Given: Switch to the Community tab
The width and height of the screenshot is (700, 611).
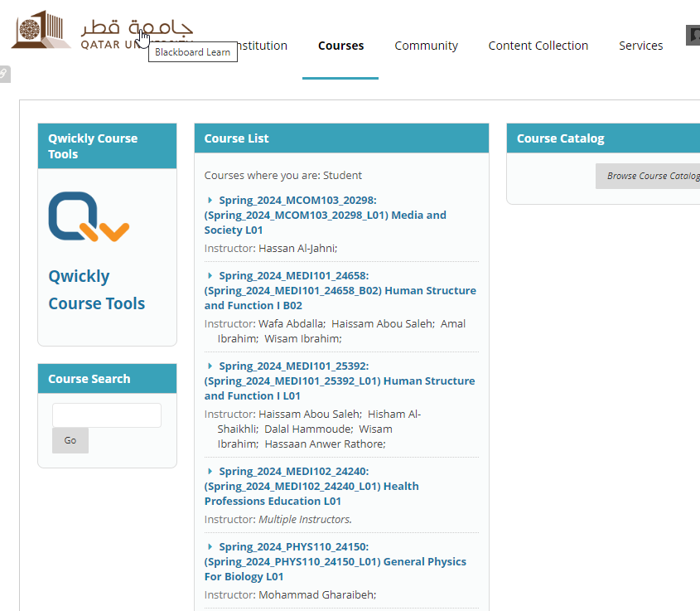Looking at the screenshot, I should [x=426, y=46].
